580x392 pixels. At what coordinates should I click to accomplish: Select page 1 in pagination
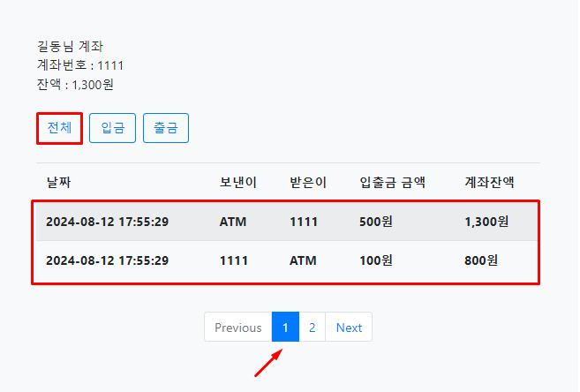point(285,327)
